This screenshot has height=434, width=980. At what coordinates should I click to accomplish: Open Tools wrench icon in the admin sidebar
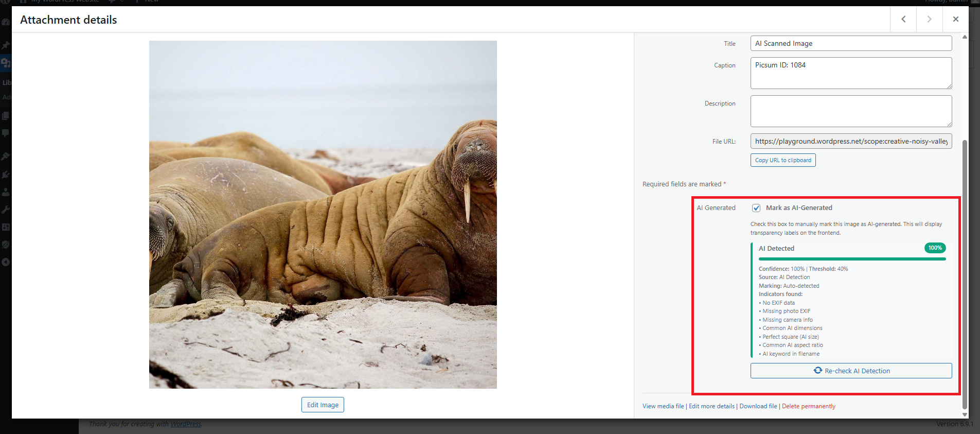[6, 210]
